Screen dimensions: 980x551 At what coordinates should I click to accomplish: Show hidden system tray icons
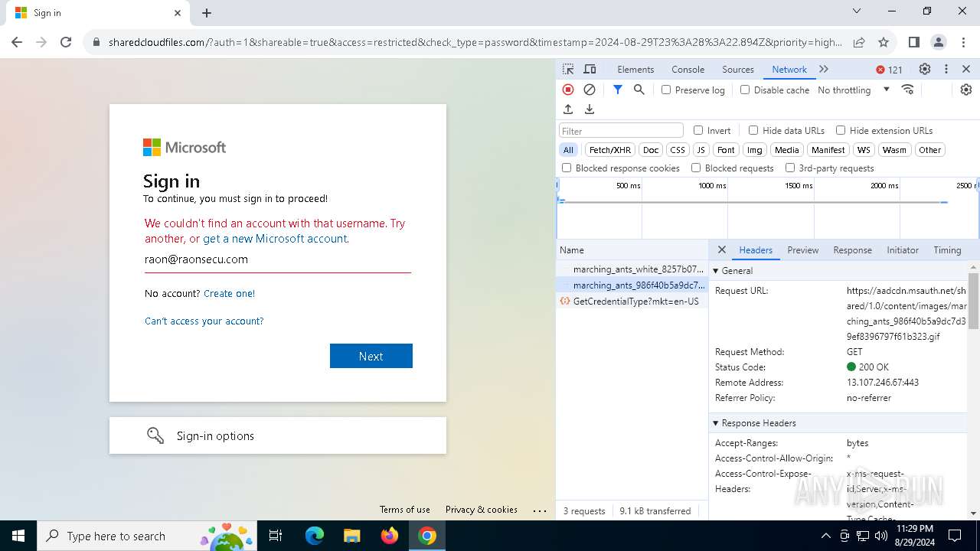coord(825,536)
